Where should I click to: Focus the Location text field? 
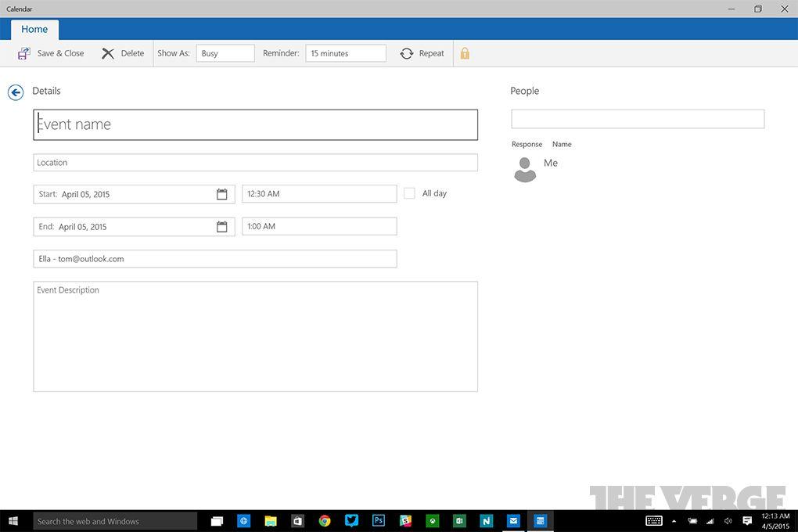(x=255, y=163)
